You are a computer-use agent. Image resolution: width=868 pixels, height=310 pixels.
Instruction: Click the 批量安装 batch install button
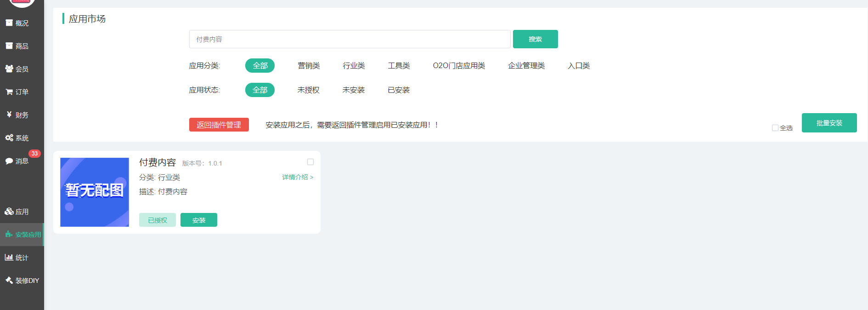coord(829,123)
